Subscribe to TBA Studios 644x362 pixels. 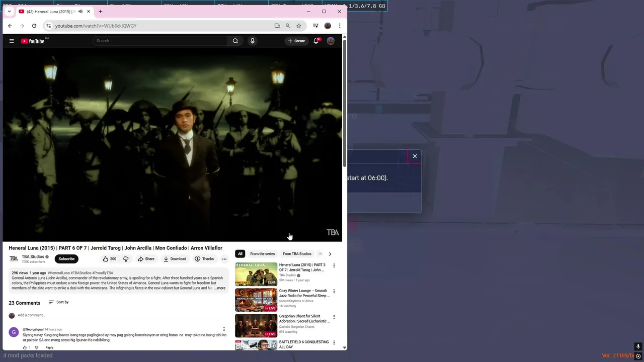[66, 259]
